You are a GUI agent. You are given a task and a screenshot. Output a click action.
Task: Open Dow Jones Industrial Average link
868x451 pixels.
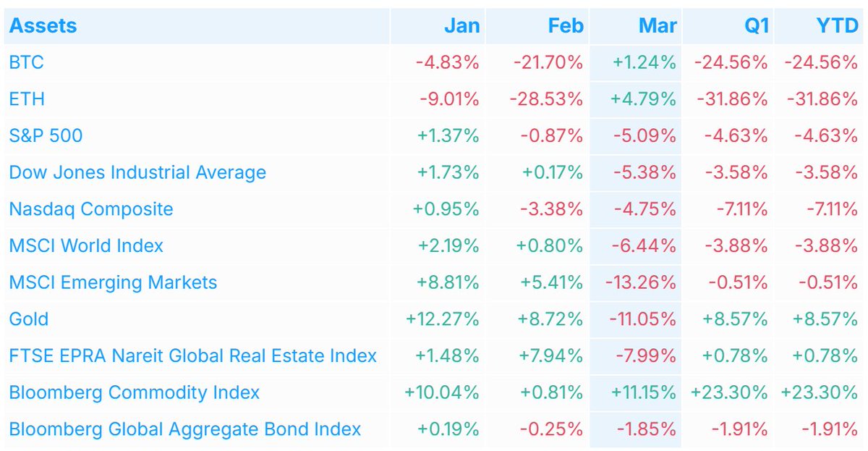[137, 172]
